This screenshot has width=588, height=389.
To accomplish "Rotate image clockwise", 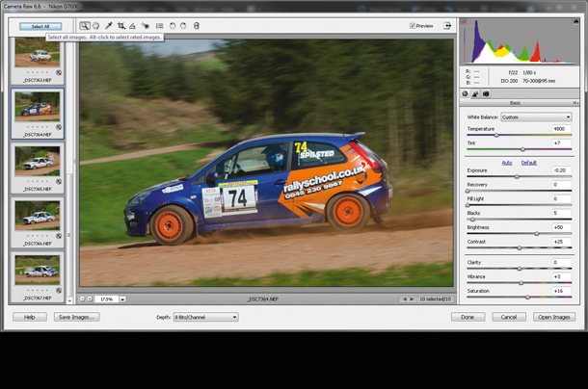I will pos(183,26).
